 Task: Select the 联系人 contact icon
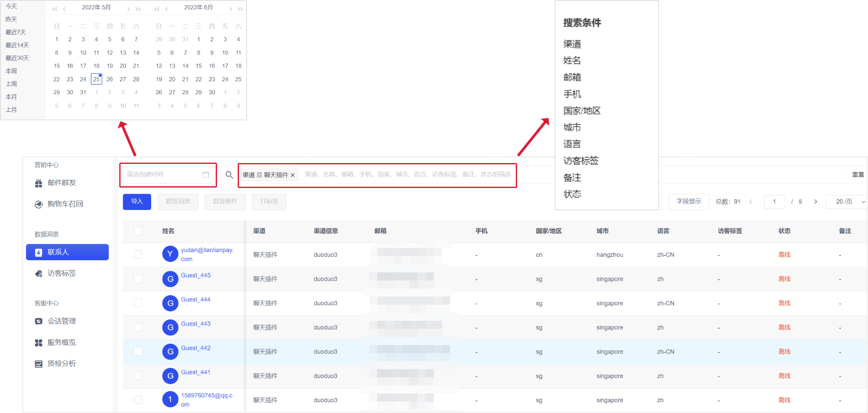39,253
